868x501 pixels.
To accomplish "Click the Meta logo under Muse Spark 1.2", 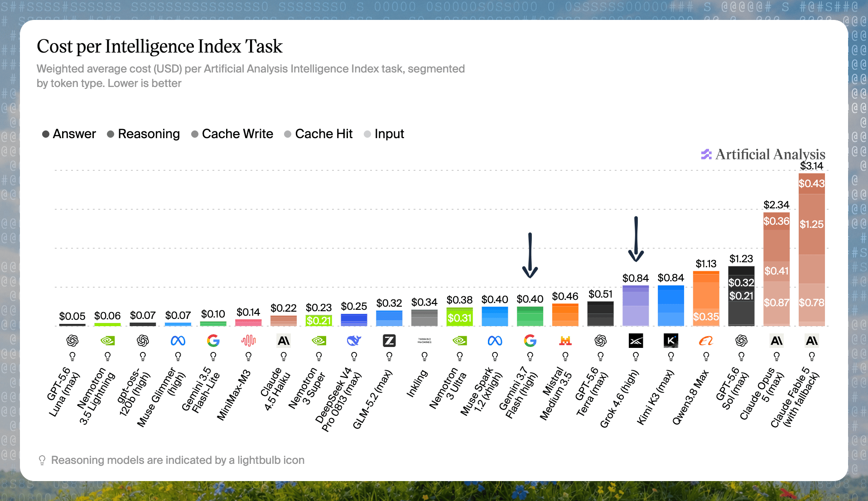I will pos(495,341).
